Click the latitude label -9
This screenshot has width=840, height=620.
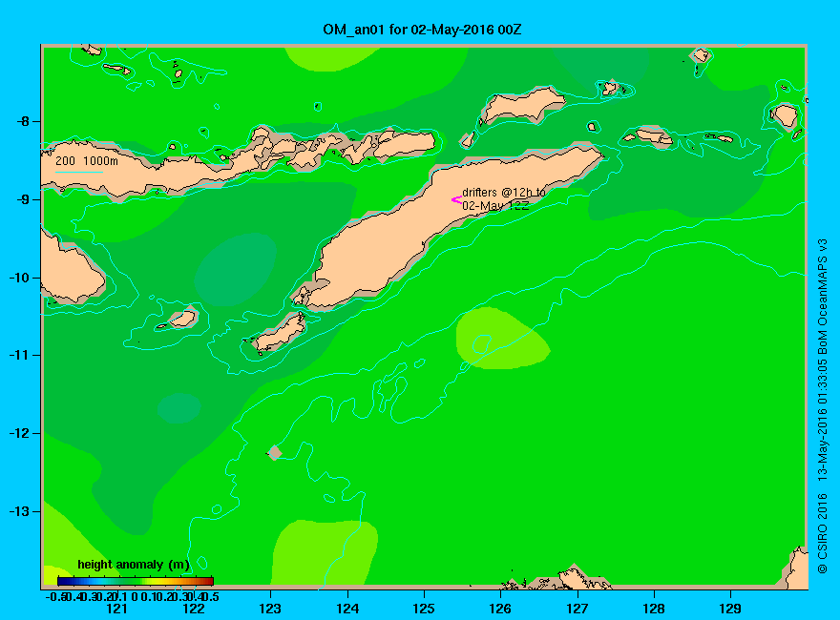pyautogui.click(x=22, y=199)
